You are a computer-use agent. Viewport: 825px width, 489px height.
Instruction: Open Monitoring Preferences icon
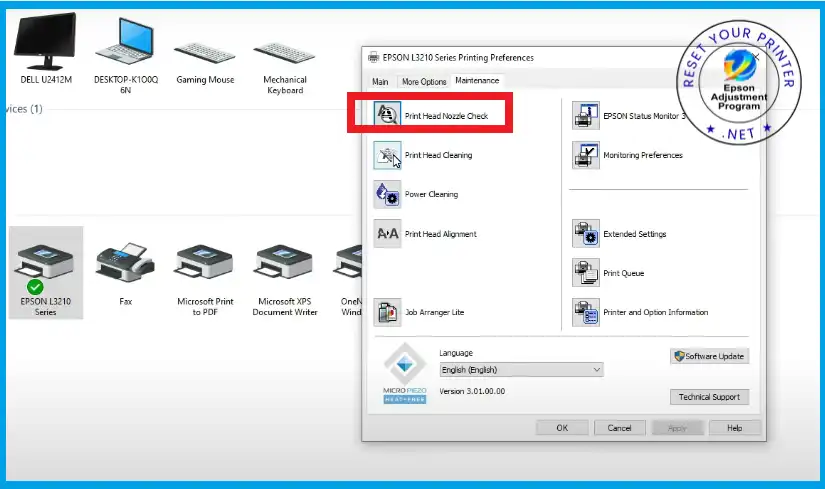[x=586, y=155]
